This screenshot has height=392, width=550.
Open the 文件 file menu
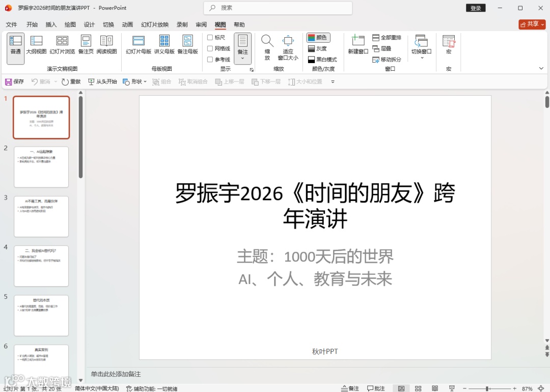coord(11,24)
